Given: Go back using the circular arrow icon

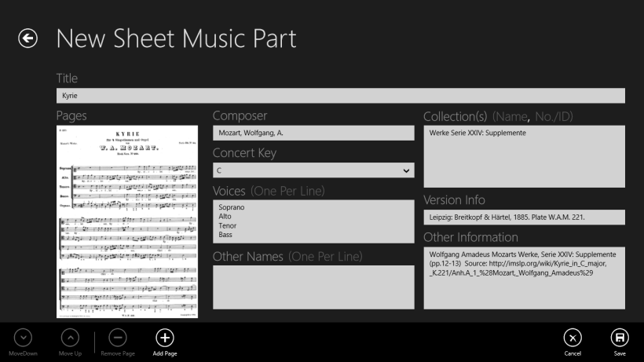Looking at the screenshot, I should pos(28,38).
